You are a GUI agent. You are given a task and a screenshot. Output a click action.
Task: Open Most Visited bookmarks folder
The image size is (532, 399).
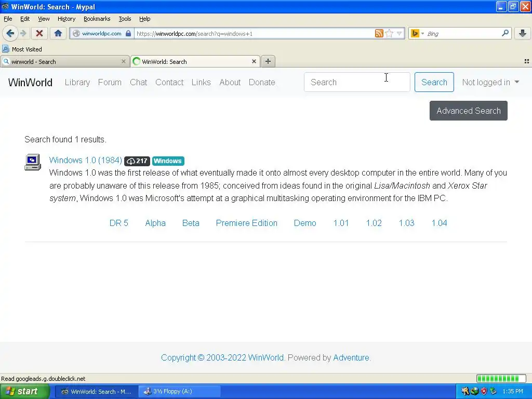[22, 49]
